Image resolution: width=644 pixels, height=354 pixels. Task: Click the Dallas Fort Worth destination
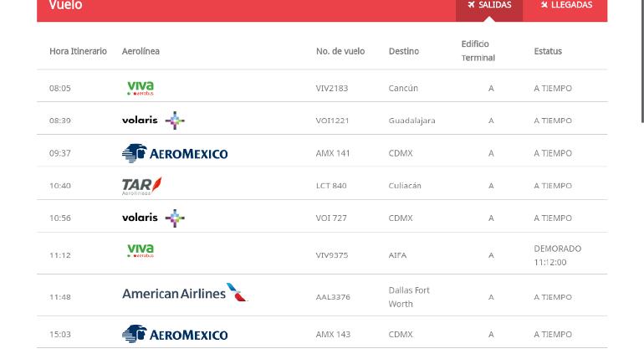pyautogui.click(x=409, y=297)
